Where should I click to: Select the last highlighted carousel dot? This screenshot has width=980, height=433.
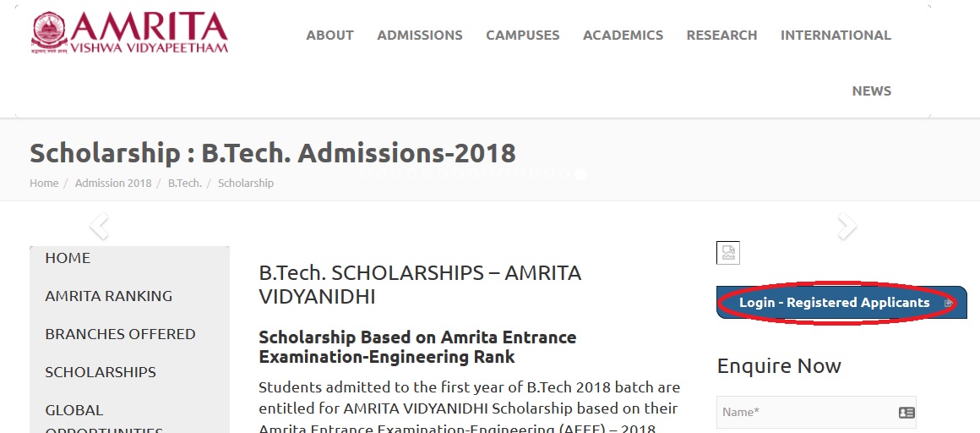click(x=580, y=174)
